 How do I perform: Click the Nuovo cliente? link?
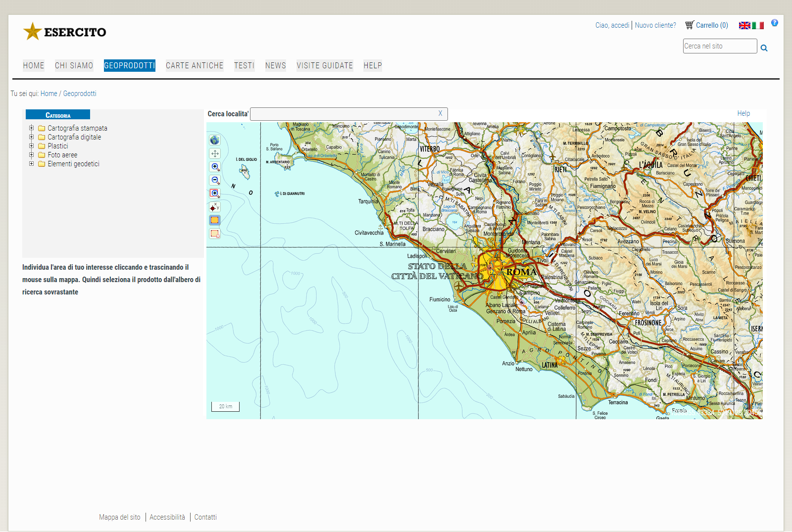[655, 25]
